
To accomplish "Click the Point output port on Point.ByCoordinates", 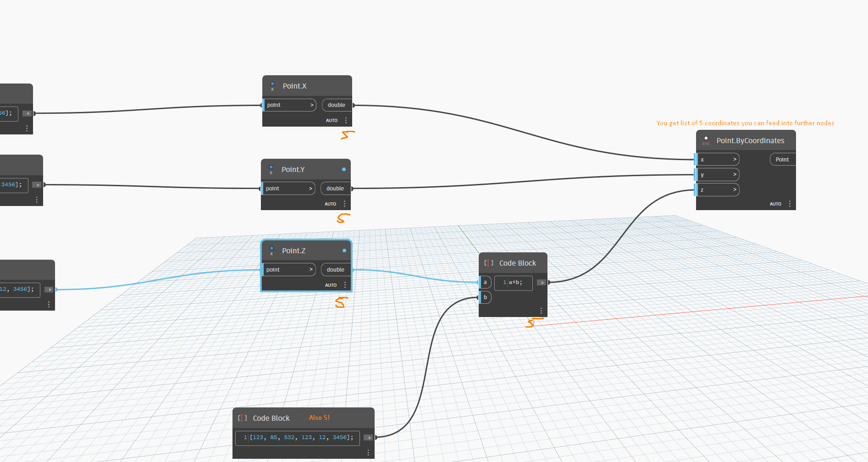I will click(x=782, y=159).
